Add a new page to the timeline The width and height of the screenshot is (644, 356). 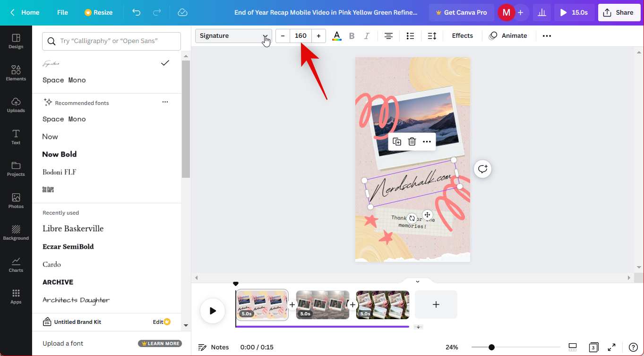click(x=436, y=304)
